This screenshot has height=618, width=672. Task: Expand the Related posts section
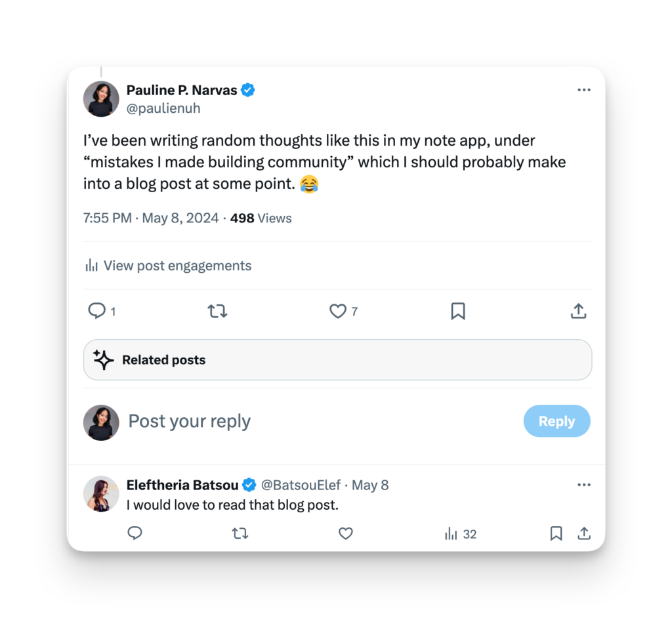coord(337,359)
